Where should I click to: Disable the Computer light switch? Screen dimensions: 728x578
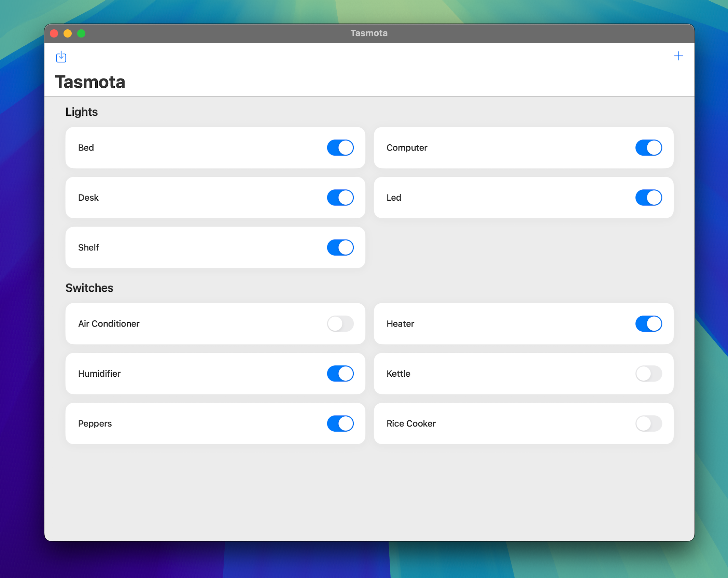pos(648,148)
